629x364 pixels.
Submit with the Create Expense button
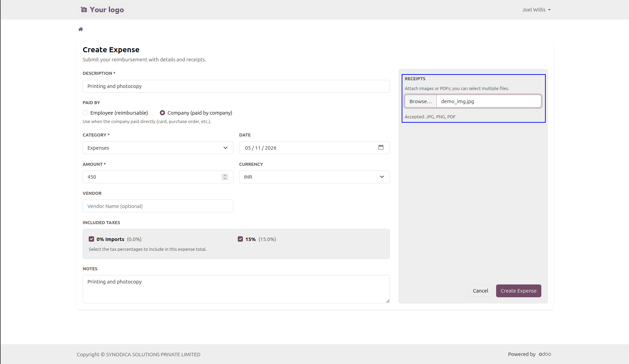point(518,291)
